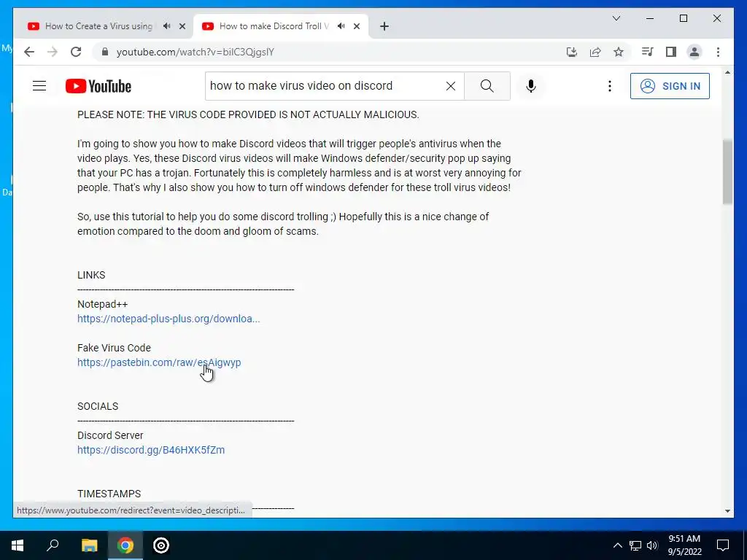Click the scrollbar down arrow

(727, 511)
